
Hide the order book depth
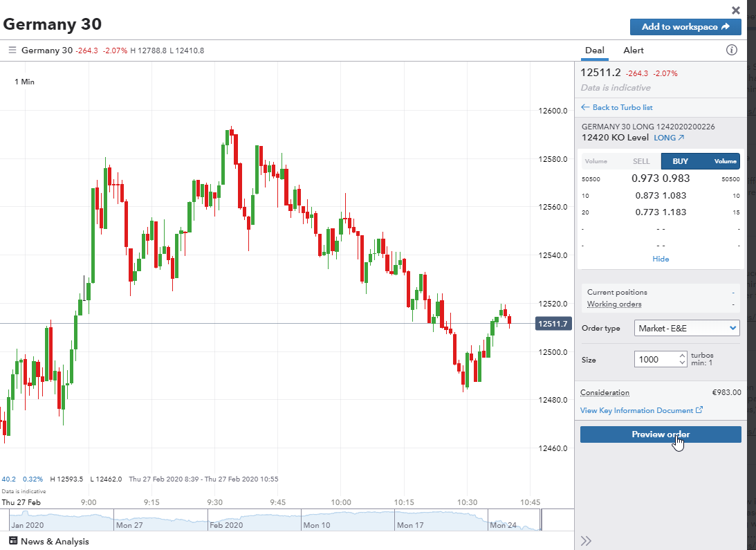point(661,259)
